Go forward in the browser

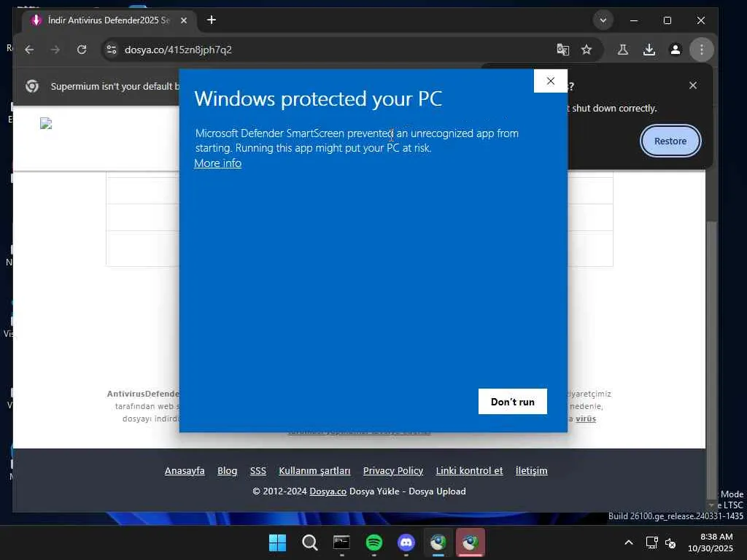pyautogui.click(x=55, y=50)
